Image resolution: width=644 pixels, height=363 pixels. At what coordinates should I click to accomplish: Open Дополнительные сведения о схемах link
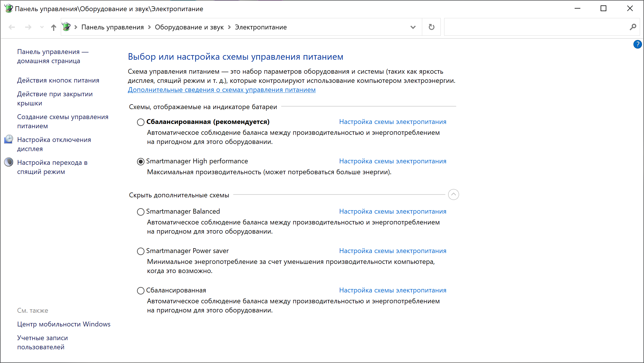click(222, 90)
